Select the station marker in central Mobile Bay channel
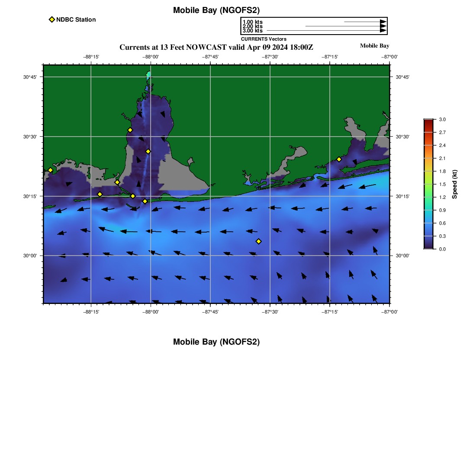Image resolution: width=476 pixels, height=454 pixels. (x=148, y=151)
